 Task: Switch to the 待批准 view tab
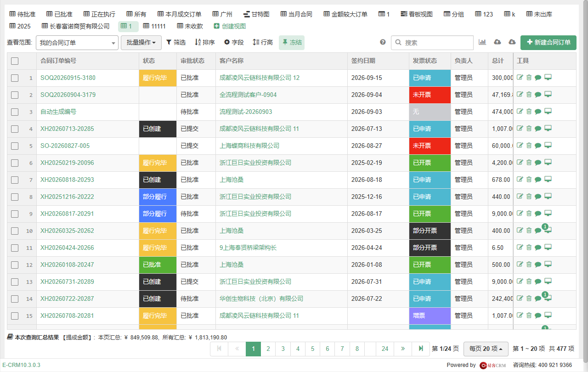pos(22,14)
